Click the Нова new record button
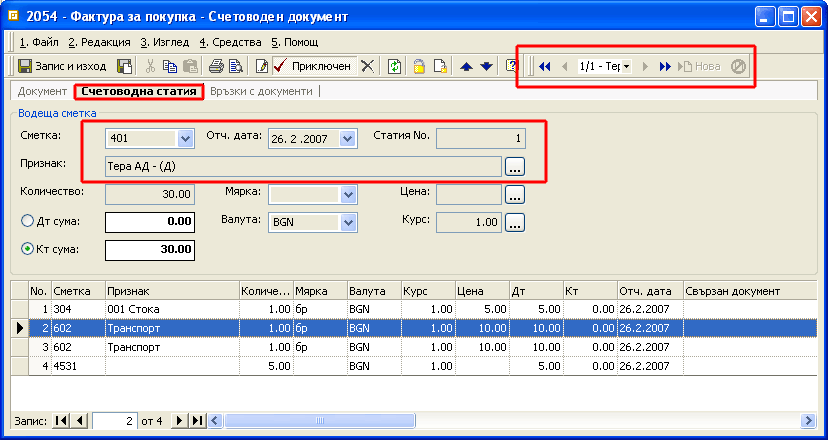This screenshot has width=828, height=440. pos(699,67)
